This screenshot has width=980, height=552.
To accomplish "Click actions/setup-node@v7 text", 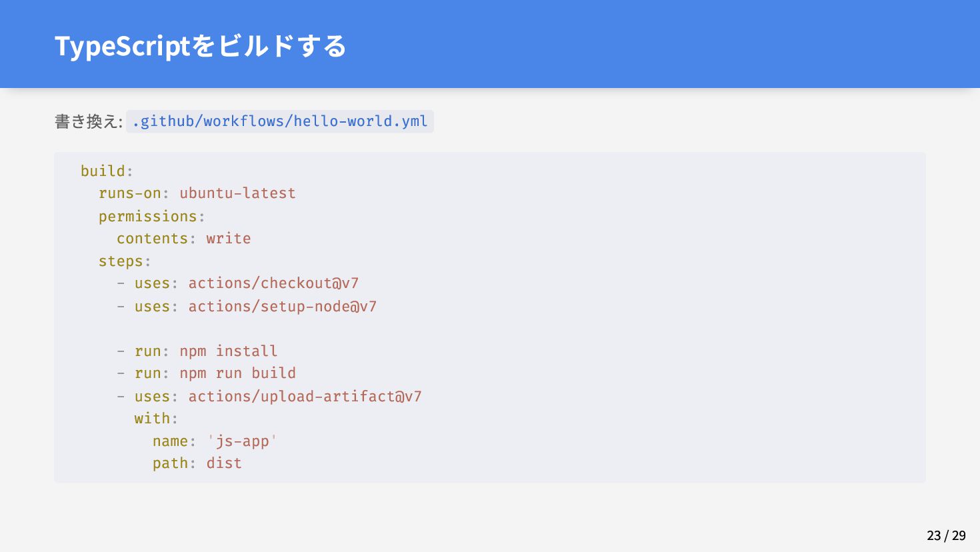I will coord(283,307).
